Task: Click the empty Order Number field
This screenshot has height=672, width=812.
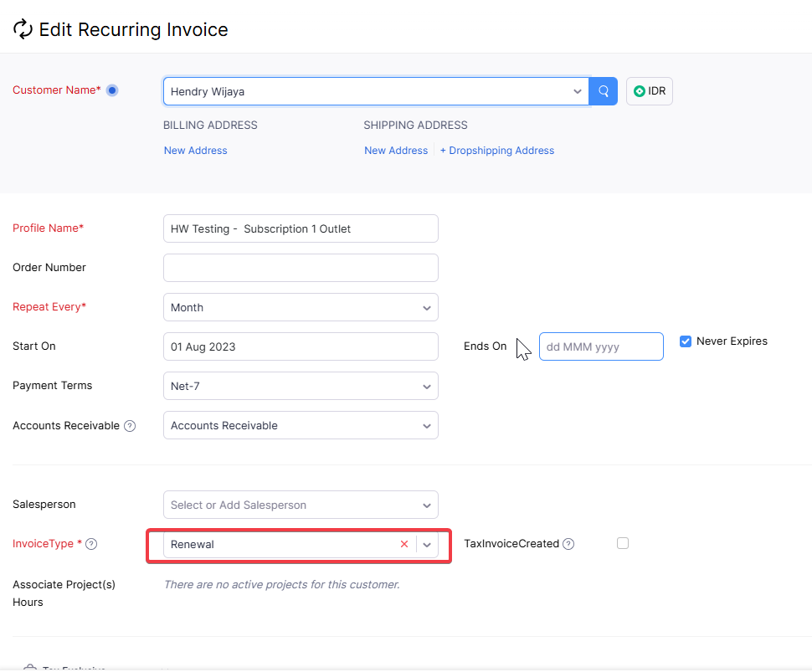Action: [x=301, y=268]
